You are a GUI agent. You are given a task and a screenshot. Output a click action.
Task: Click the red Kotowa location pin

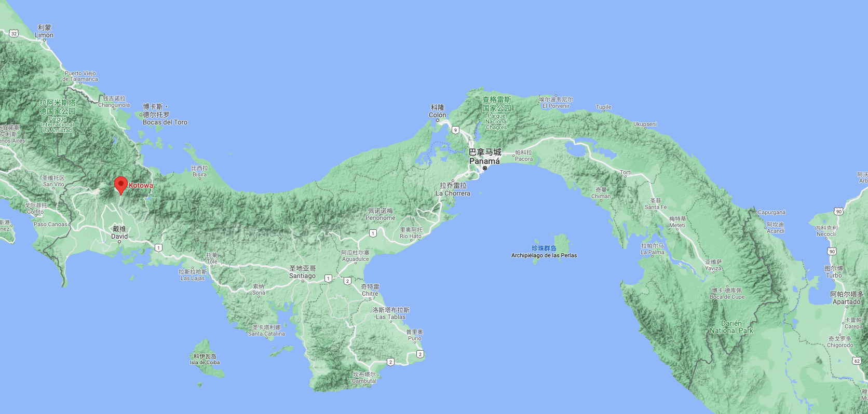coord(120,185)
